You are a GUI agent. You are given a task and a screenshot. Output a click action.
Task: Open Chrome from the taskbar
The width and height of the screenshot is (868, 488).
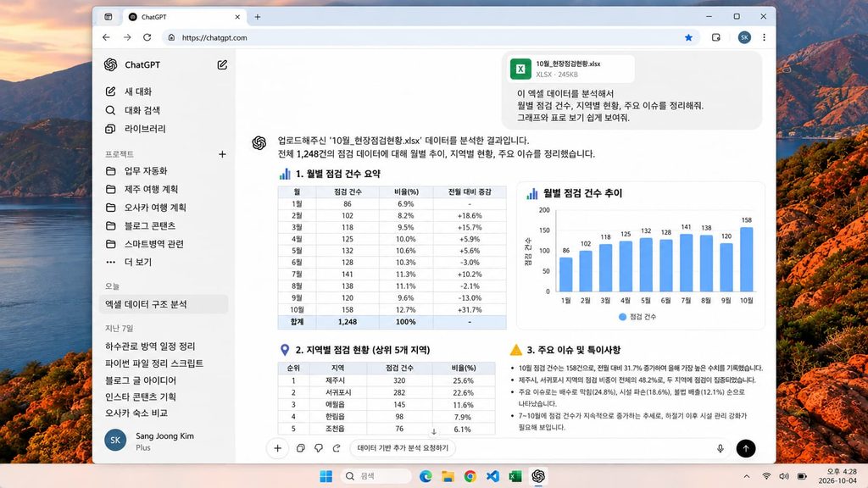(470, 476)
